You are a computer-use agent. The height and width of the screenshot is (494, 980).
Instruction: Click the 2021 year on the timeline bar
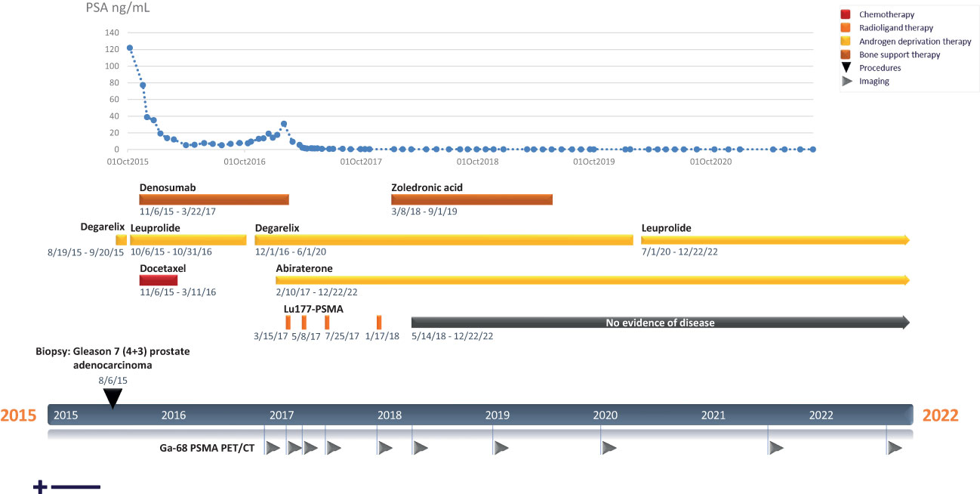[x=713, y=415]
